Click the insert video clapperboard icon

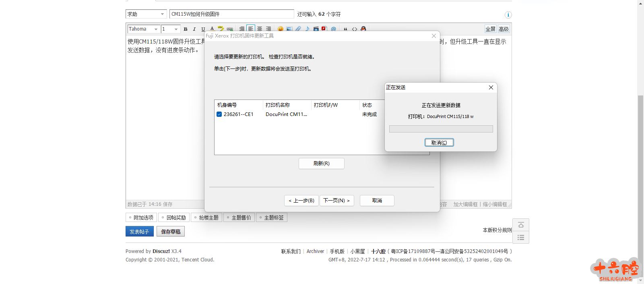coord(316,29)
